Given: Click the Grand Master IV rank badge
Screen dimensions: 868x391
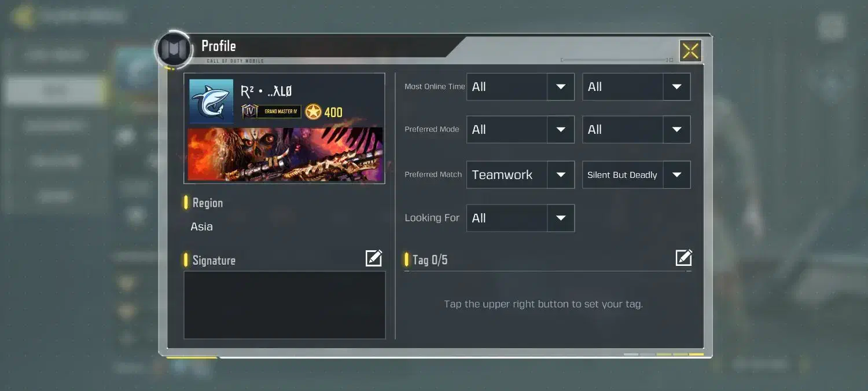Looking at the screenshot, I should [271, 111].
